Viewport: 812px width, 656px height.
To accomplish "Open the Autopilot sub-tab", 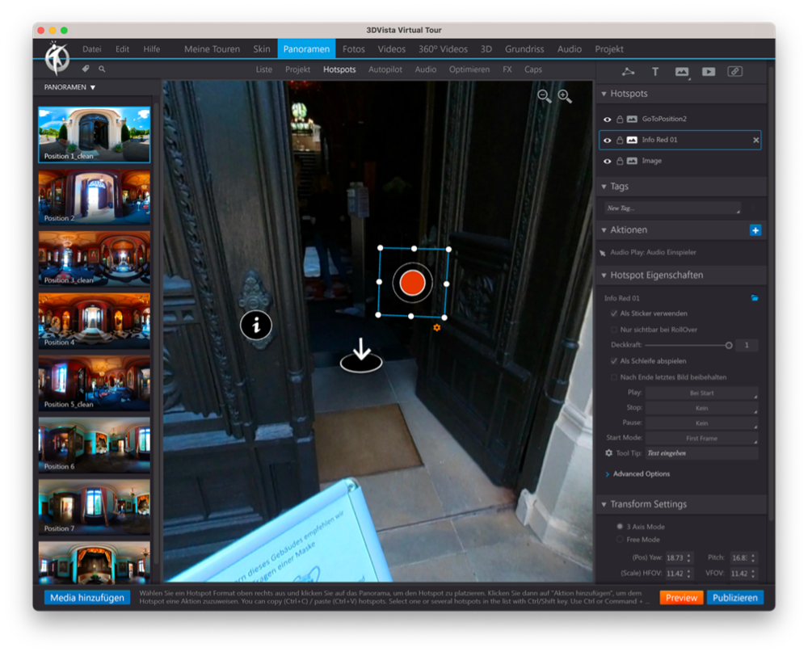I will click(x=385, y=69).
